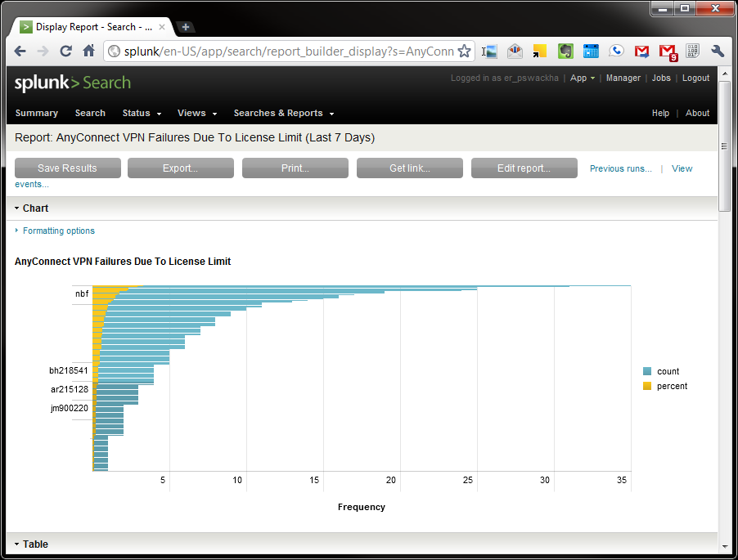Open the Summary menu item
The image size is (738, 560).
(x=37, y=114)
